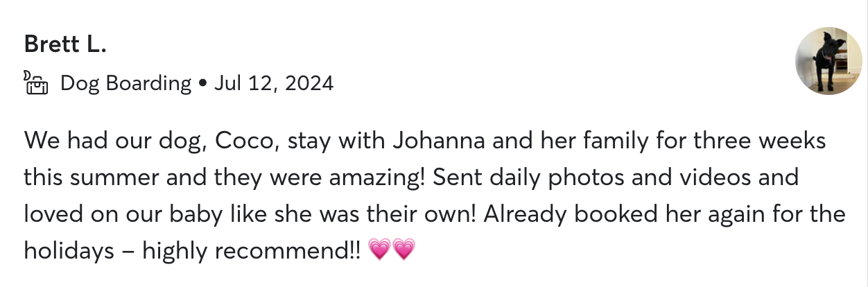Viewport: 868px width, 287px height.
Task: Click the review date Jul 12, 2024
Action: click(x=273, y=83)
